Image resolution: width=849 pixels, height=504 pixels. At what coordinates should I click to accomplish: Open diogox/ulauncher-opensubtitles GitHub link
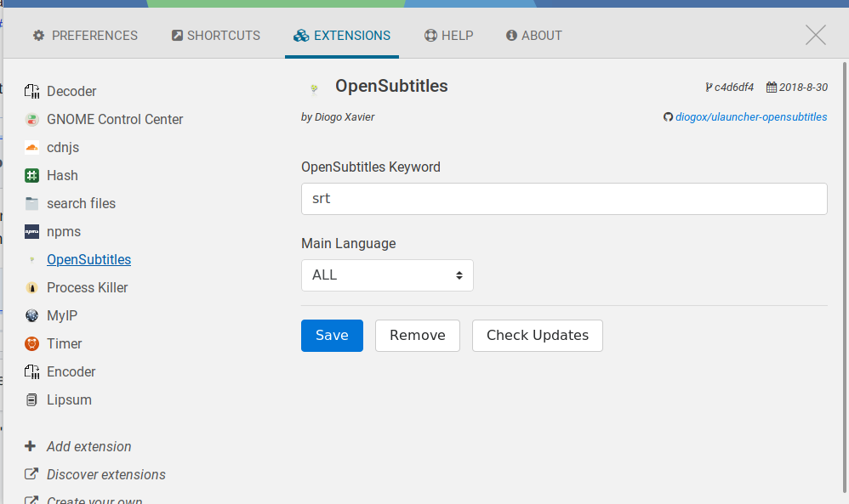tap(751, 116)
